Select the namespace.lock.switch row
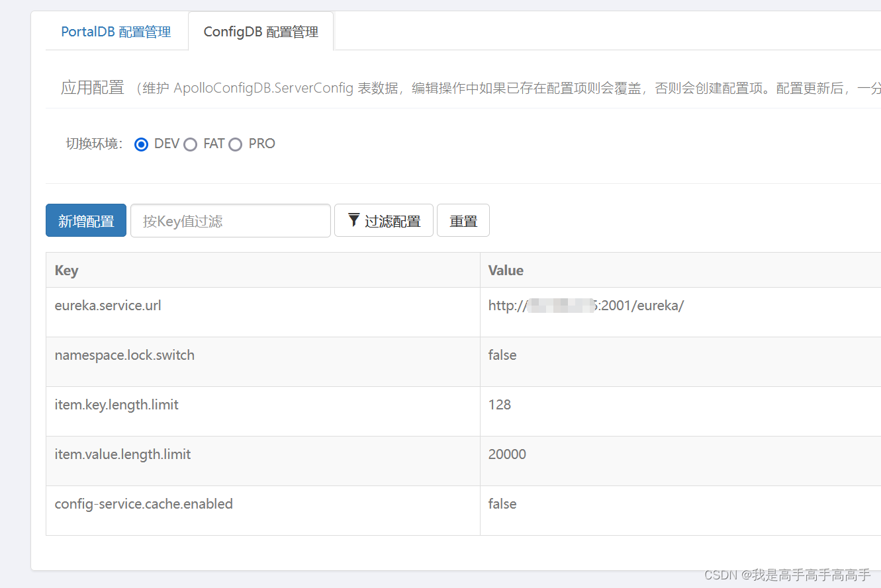This screenshot has height=588, width=881. click(124, 355)
